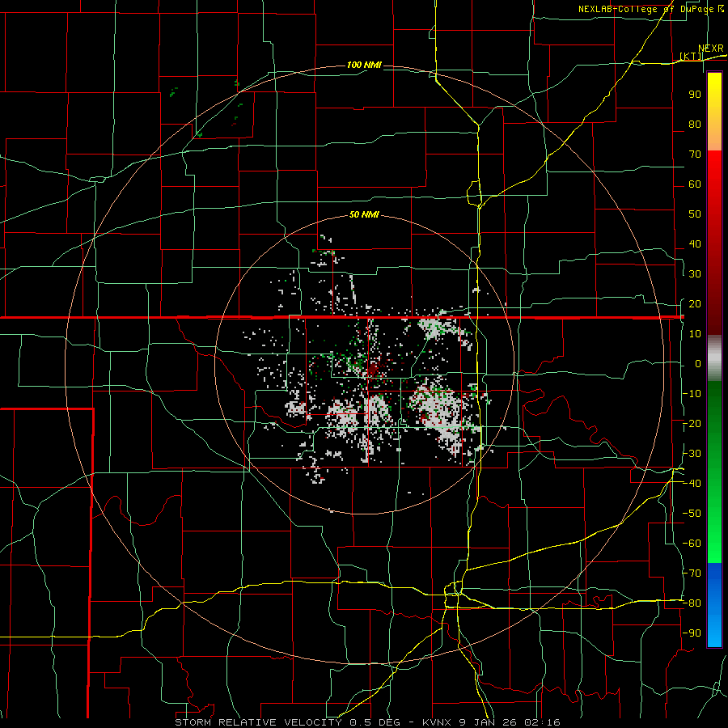Screen dimensions: 728x728
Task: Click the 20 value on velocity scale
Action: click(x=695, y=304)
